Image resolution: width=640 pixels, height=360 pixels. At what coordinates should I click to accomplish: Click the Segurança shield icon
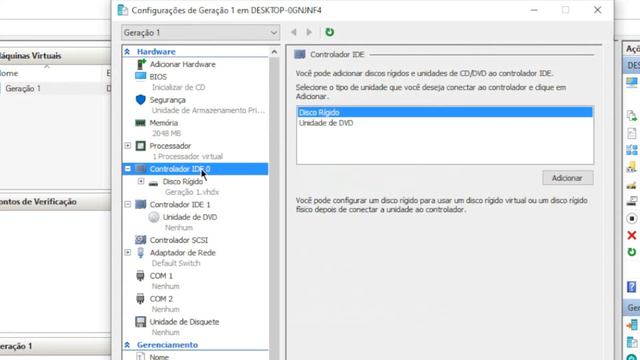(x=140, y=100)
